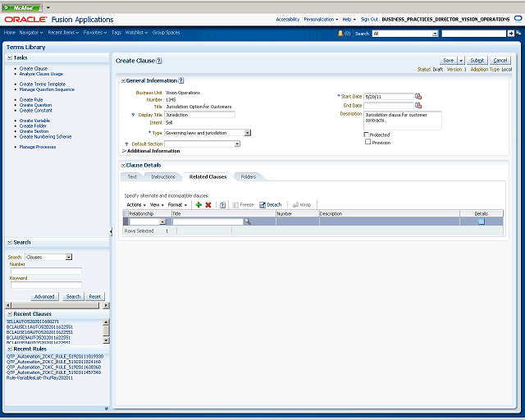Click the McAfee toolbar logo
This screenshot has height=420, width=525.
coord(22,7)
